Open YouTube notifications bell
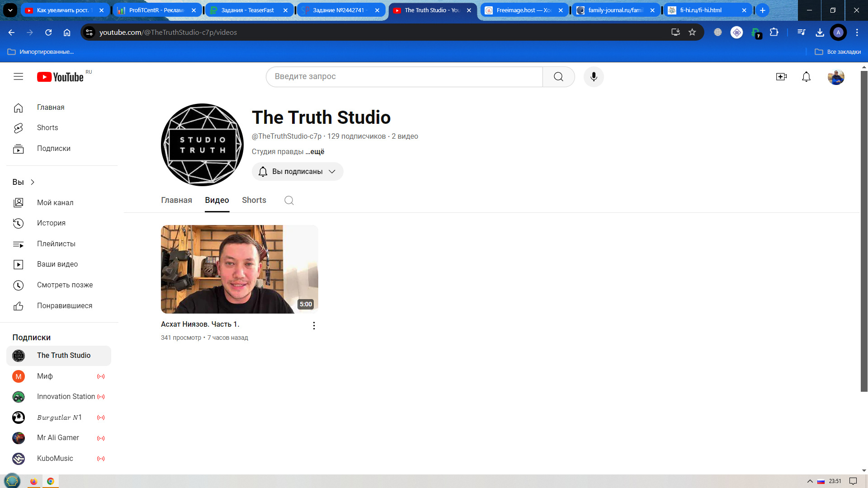This screenshot has height=488, width=868. (x=806, y=77)
